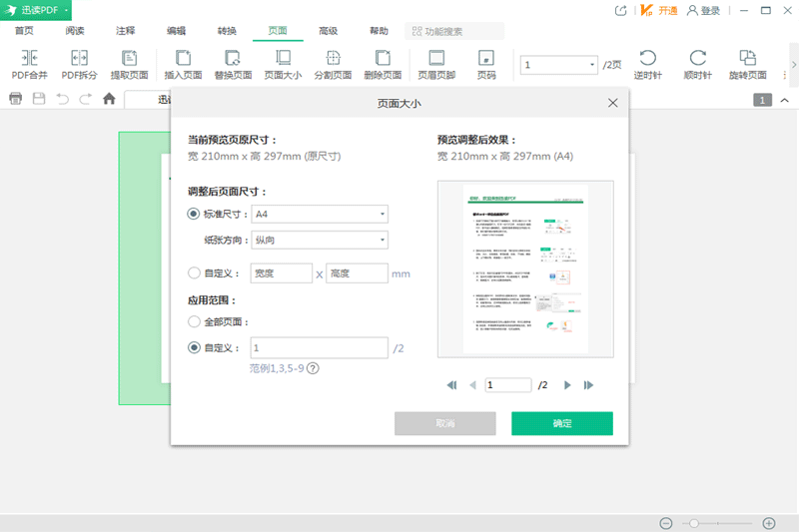Screen dimensions: 799x532
Task: Select the PDF拆分 split tool
Action: [79, 58]
